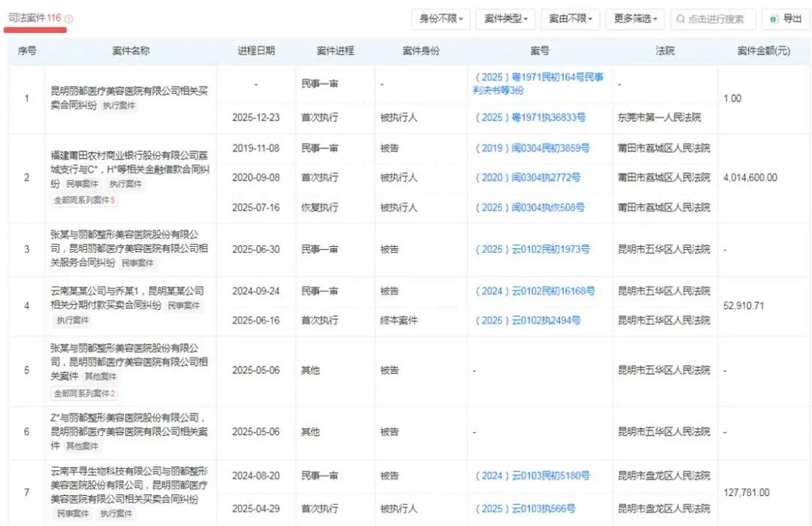
Task: Open case link (2019)闽0304民初3859号
Action: click(532, 148)
